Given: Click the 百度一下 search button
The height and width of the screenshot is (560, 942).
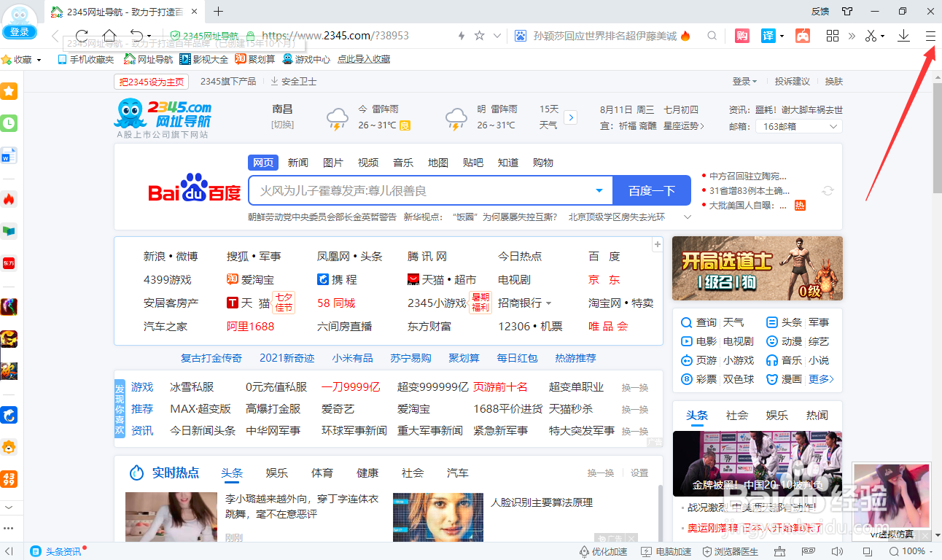Looking at the screenshot, I should click(651, 190).
